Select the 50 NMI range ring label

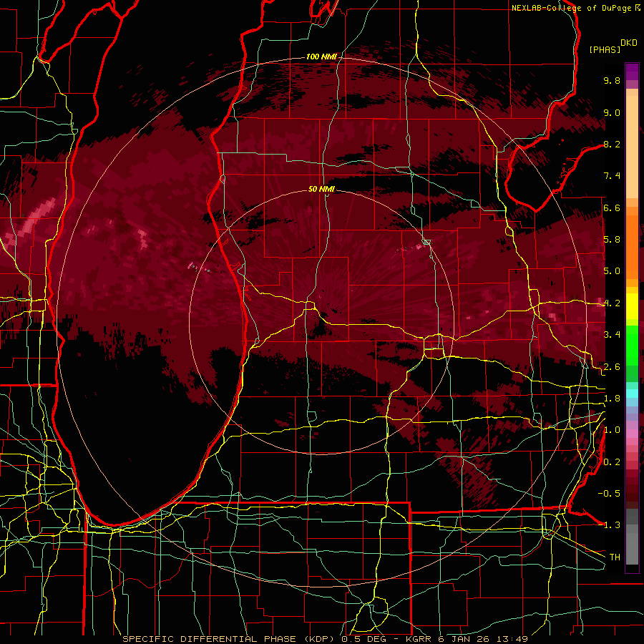pyautogui.click(x=321, y=189)
